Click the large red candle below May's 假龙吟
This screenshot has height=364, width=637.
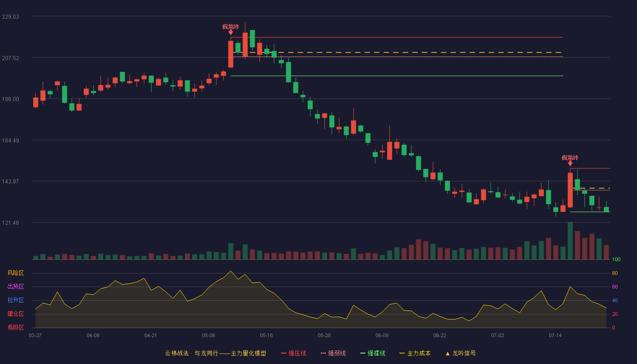231,54
